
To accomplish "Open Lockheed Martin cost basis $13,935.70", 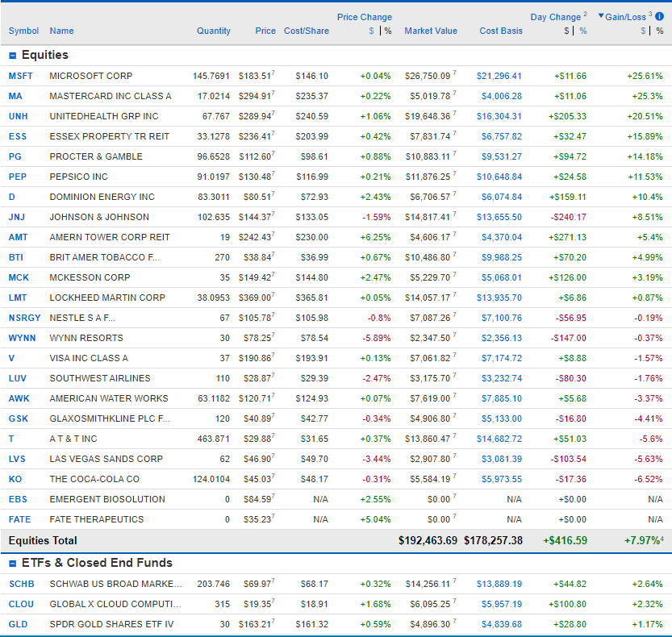I will click(x=499, y=298).
